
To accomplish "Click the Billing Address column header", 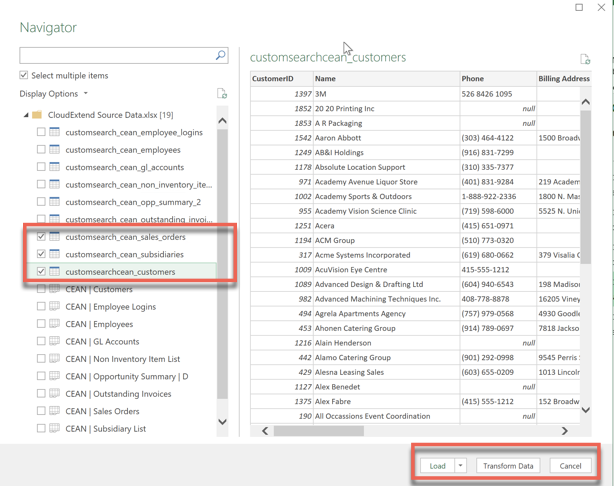I will coord(564,78).
